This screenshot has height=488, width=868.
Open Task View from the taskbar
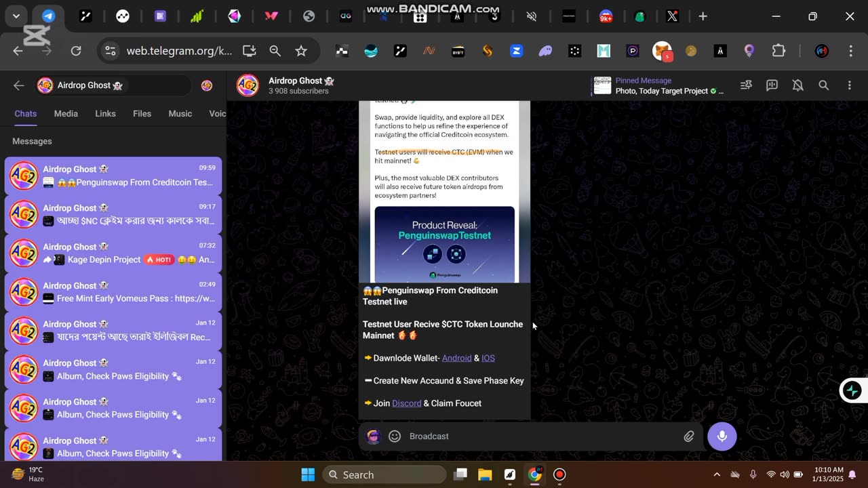pos(460,474)
